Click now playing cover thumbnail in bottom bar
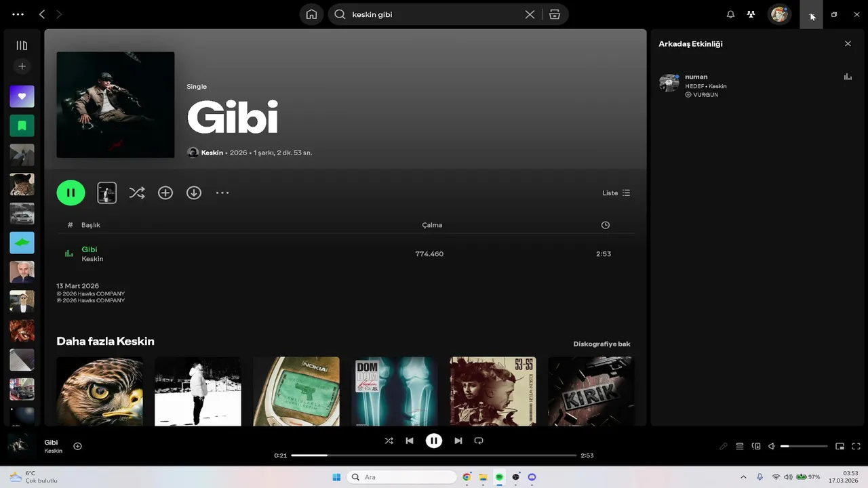This screenshot has width=868, height=488. pyautogui.click(x=21, y=446)
